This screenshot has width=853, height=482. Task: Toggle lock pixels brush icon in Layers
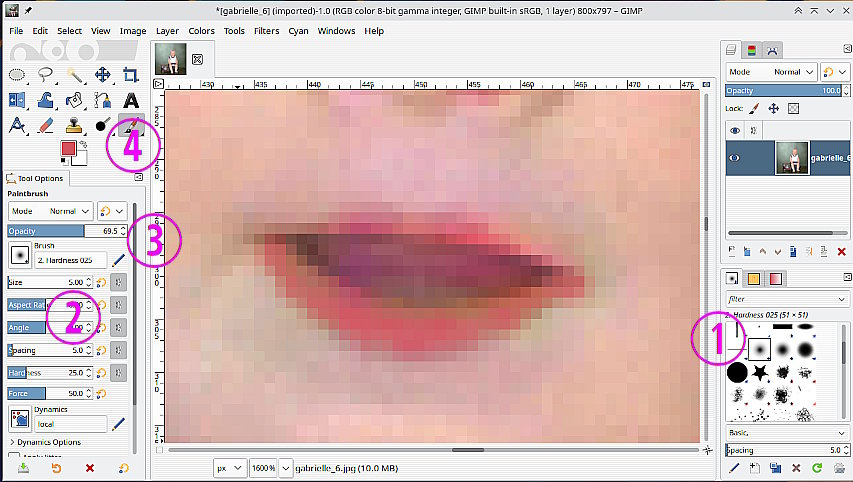coord(755,108)
